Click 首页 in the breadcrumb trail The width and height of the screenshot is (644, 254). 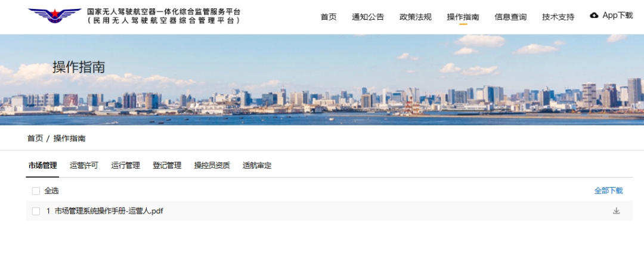35,138
